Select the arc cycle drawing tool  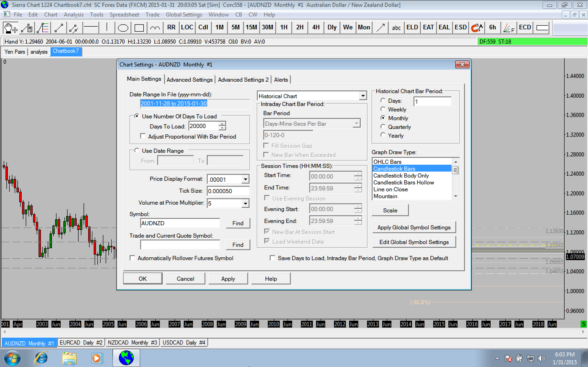pyautogui.click(x=155, y=28)
